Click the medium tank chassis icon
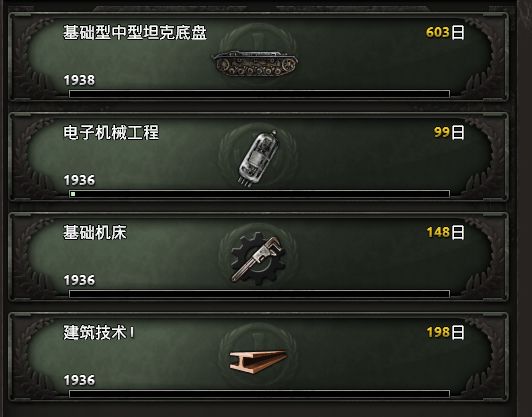The height and width of the screenshot is (417, 532). [255, 63]
